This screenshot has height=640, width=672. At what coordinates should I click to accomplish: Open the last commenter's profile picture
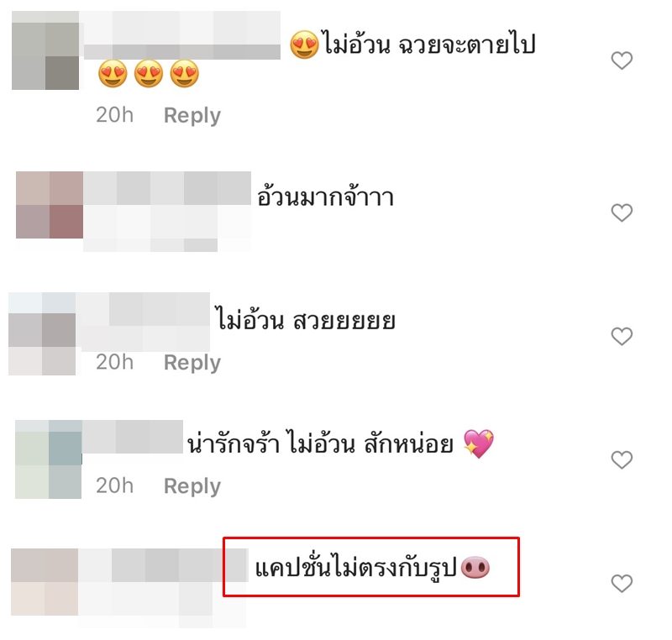pos(45,582)
